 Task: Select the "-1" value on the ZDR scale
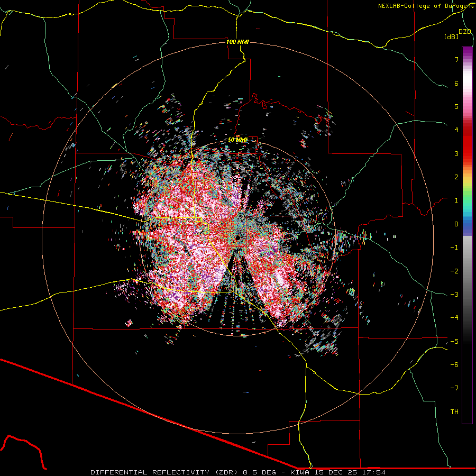(454, 248)
